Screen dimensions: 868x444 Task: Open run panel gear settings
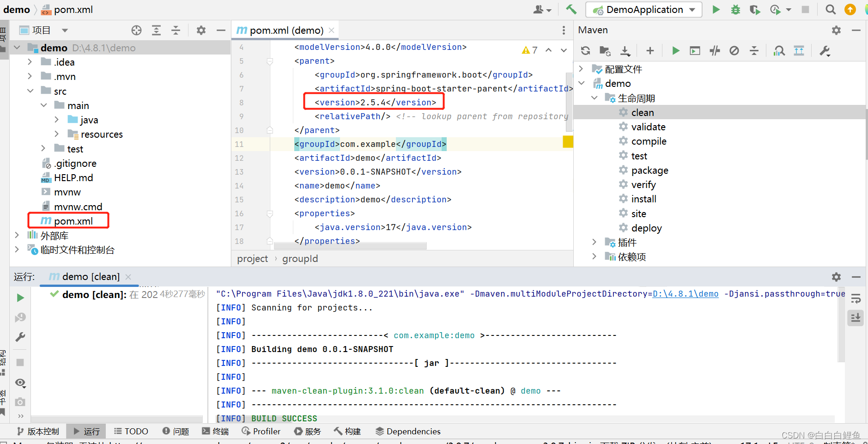(836, 277)
